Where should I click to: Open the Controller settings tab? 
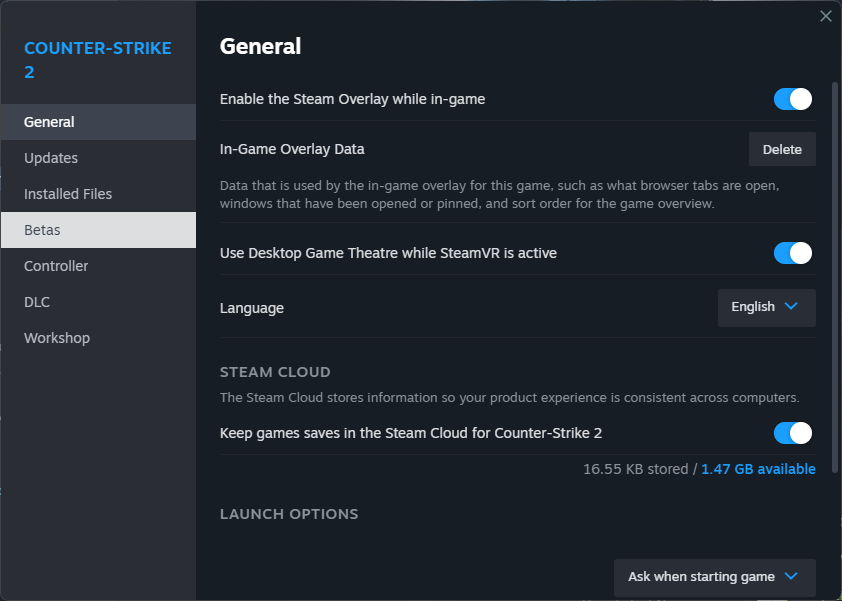(56, 266)
